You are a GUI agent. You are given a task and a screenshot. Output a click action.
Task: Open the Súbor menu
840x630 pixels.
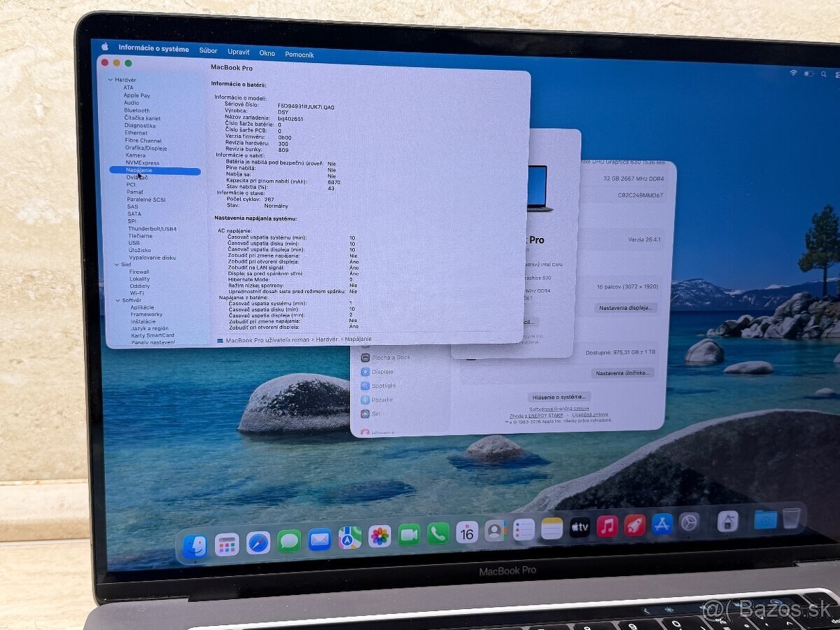(208, 50)
